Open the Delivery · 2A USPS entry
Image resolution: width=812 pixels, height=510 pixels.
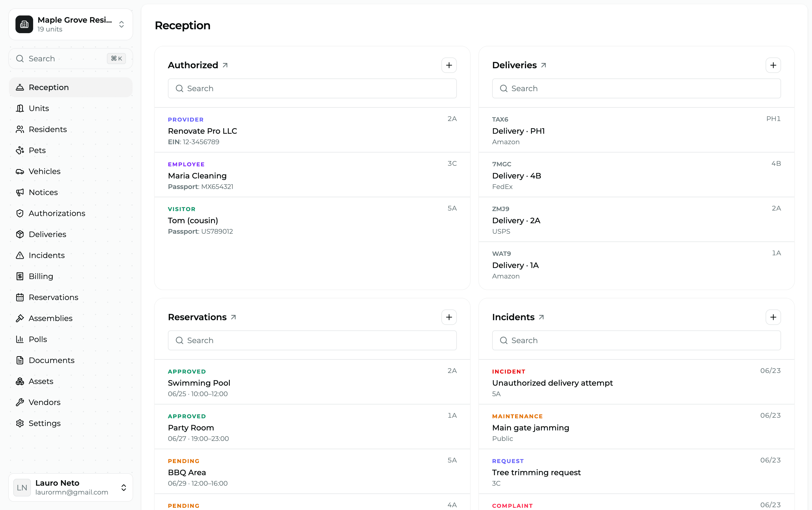click(x=636, y=220)
